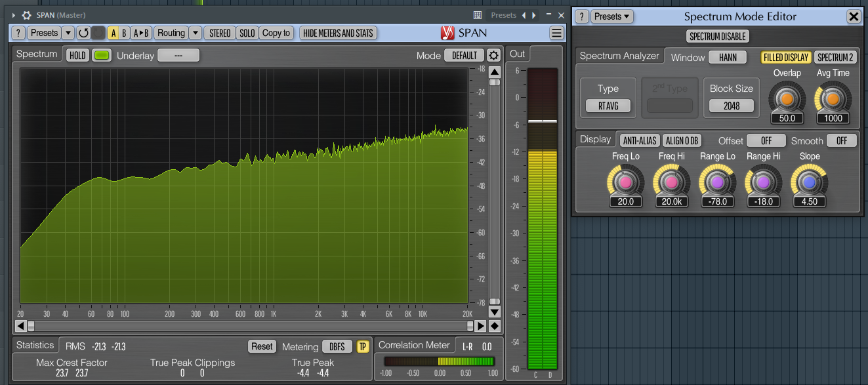Open the Mode DEFAULT dropdown
868x385 pixels.
point(464,56)
